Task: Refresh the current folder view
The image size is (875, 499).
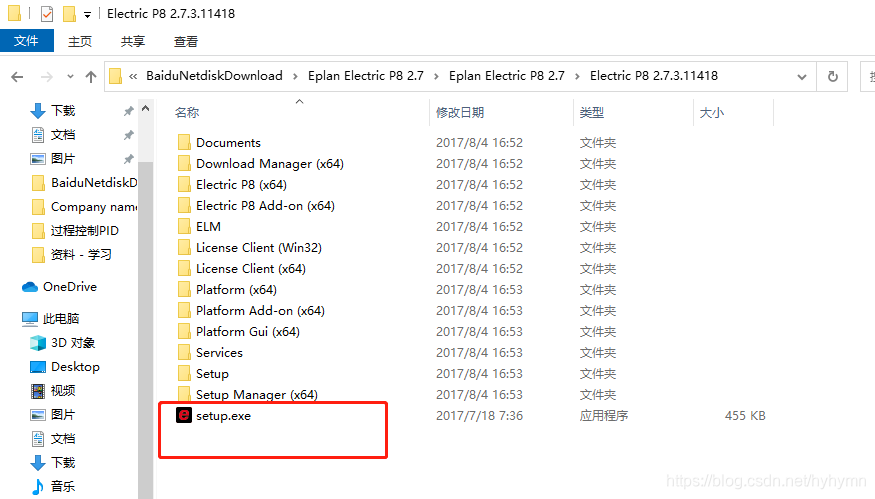Action: pyautogui.click(x=832, y=76)
